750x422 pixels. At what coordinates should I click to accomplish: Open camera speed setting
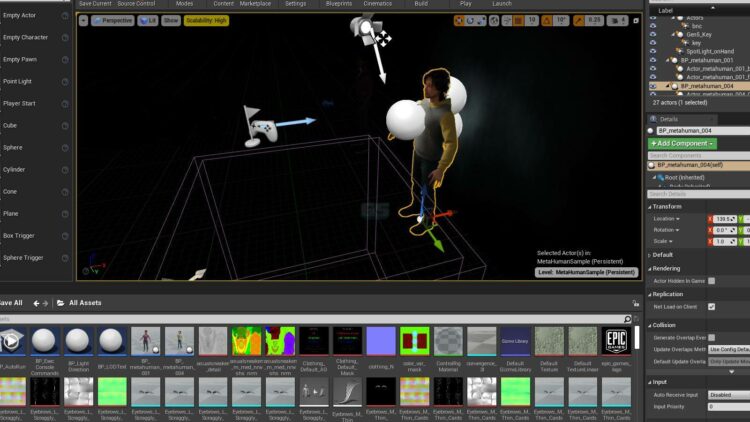pyautogui.click(x=617, y=21)
